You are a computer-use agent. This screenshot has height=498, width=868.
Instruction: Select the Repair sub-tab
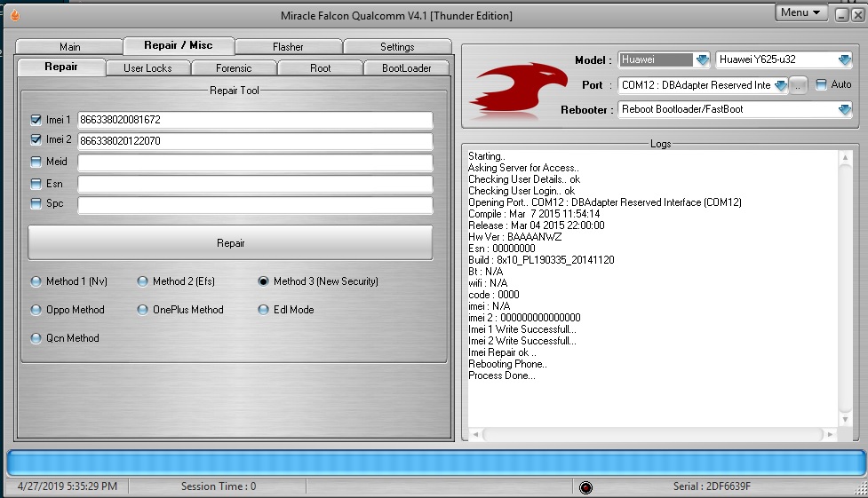tap(61, 67)
